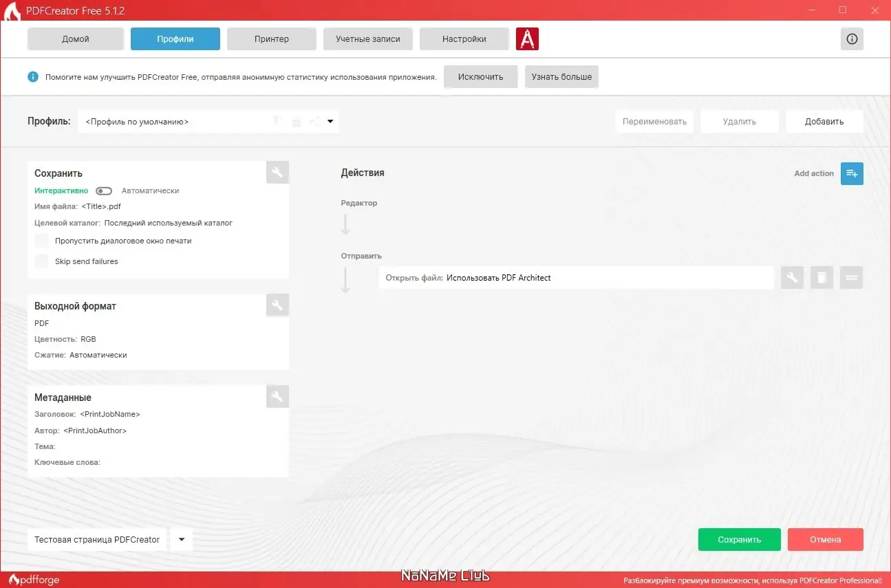Screen dimensions: 891x588
Task: Click the red Отмена button
Action: [826, 540]
